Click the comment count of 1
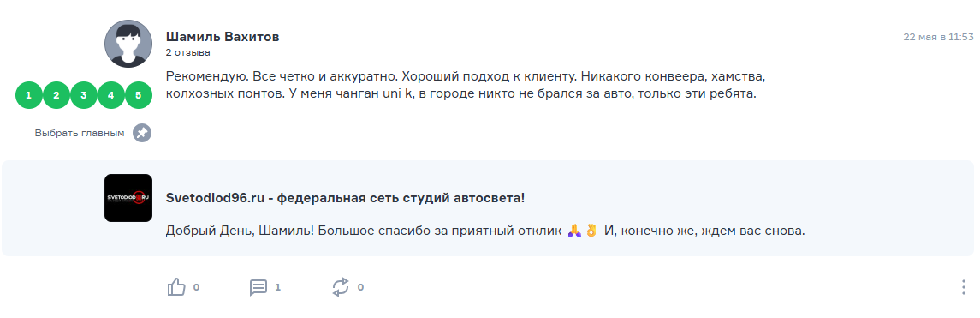This screenshot has height=318, width=980. click(x=277, y=287)
